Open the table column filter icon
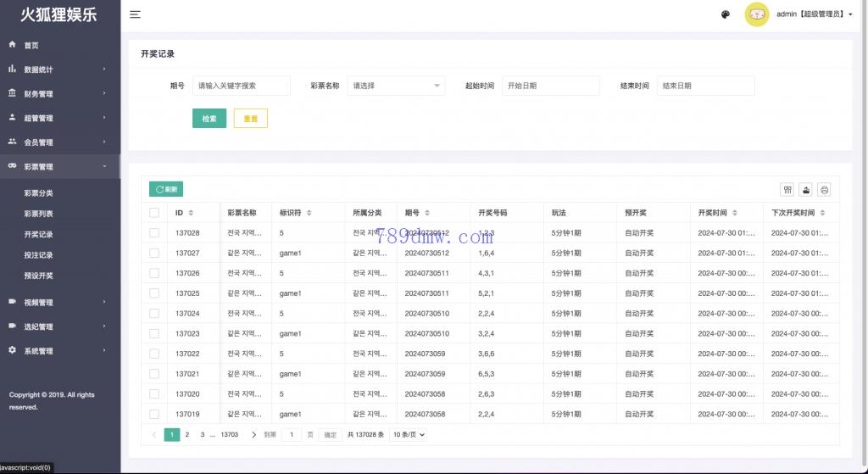 [787, 190]
